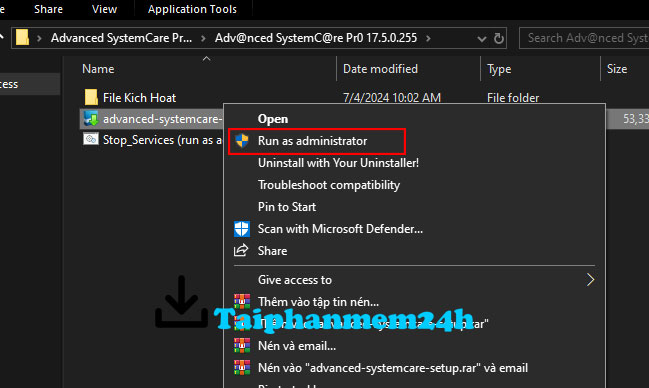The width and height of the screenshot is (649, 388).
Task: Click the Share arrow icon
Action: (x=241, y=250)
